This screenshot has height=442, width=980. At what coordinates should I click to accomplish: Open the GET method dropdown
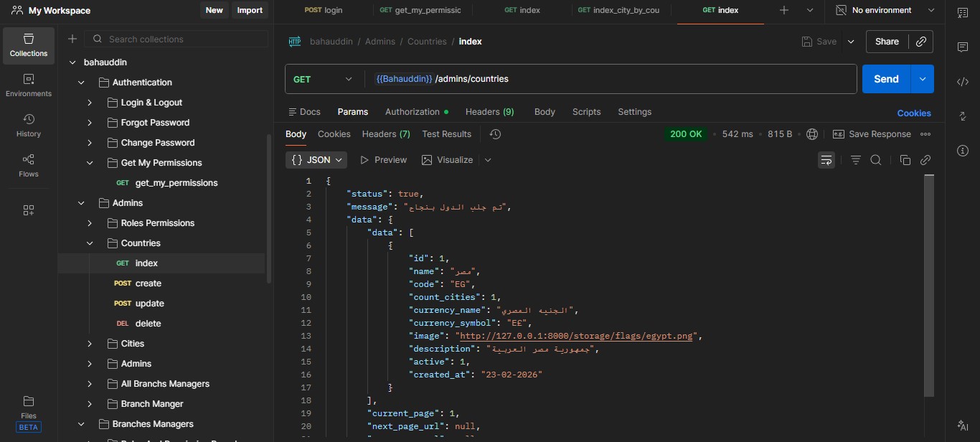323,79
